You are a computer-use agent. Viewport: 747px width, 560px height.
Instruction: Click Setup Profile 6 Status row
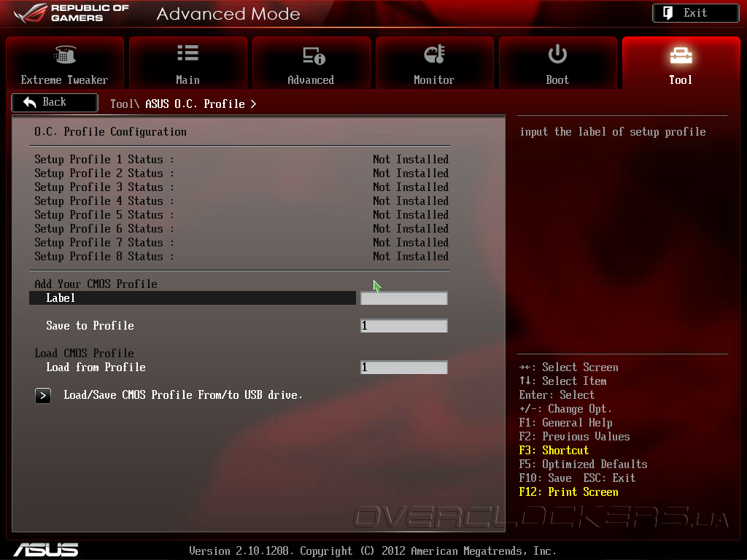click(x=241, y=228)
